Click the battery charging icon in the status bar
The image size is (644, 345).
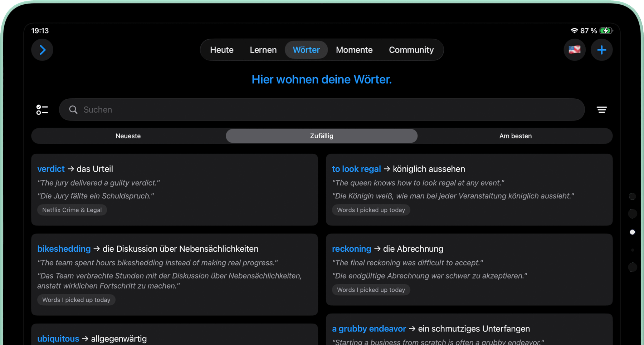coord(605,31)
